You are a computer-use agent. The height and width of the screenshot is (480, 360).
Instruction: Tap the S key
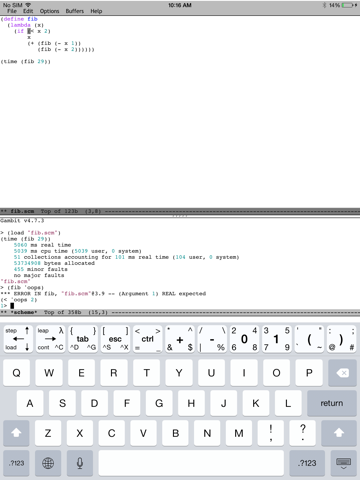(x=62, y=403)
